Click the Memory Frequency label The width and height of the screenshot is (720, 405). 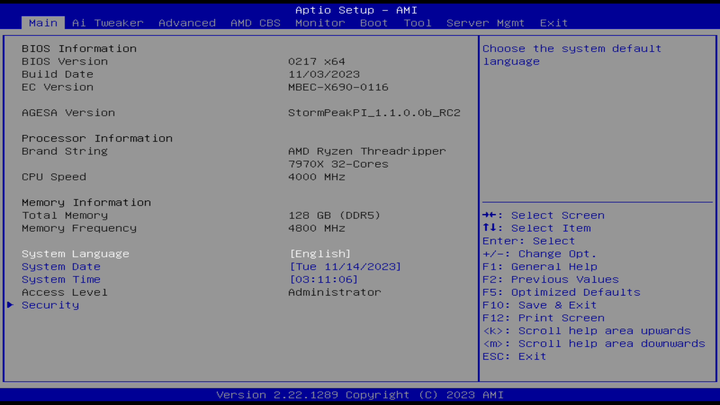(x=79, y=228)
